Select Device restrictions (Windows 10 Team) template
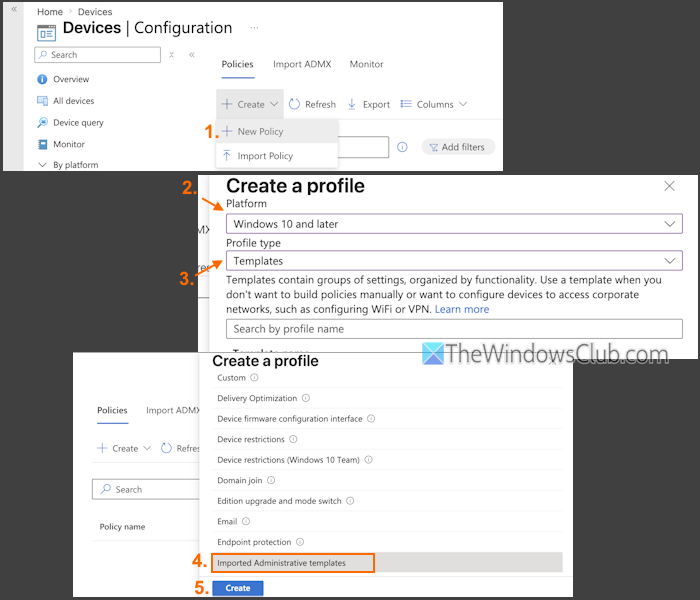This screenshot has height=600, width=700. 288,460
